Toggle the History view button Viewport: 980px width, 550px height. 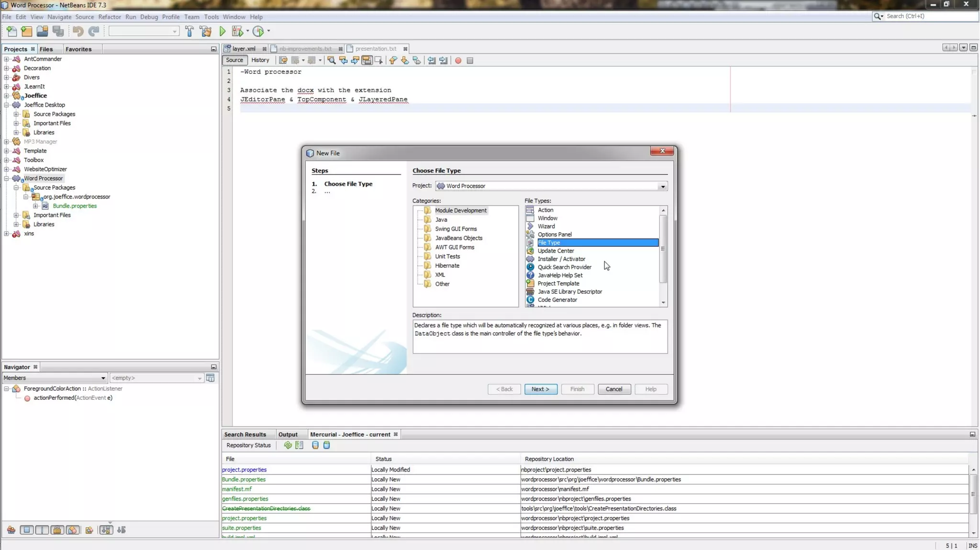click(x=260, y=60)
